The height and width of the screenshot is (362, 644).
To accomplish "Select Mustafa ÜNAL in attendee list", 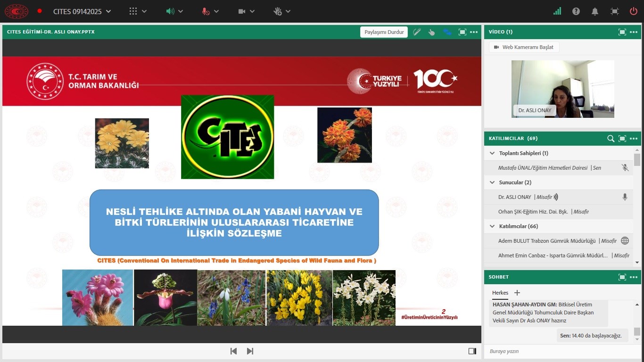I will [x=559, y=168].
